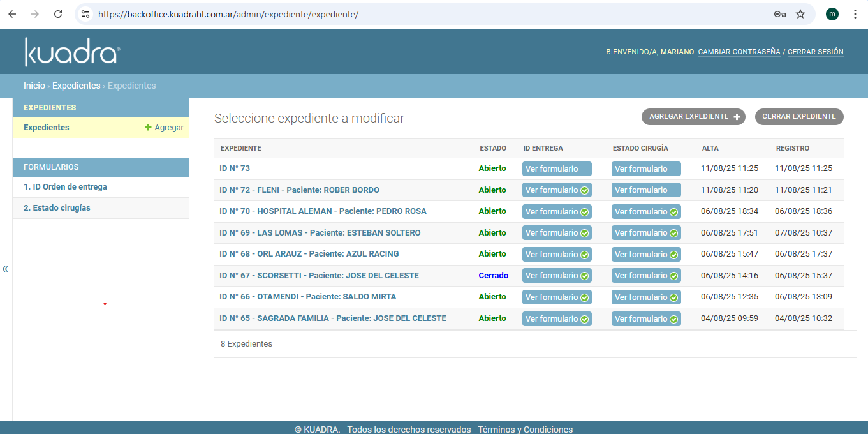The width and height of the screenshot is (868, 434).
Task: Open the browser profile avatar
Action: [832, 14]
